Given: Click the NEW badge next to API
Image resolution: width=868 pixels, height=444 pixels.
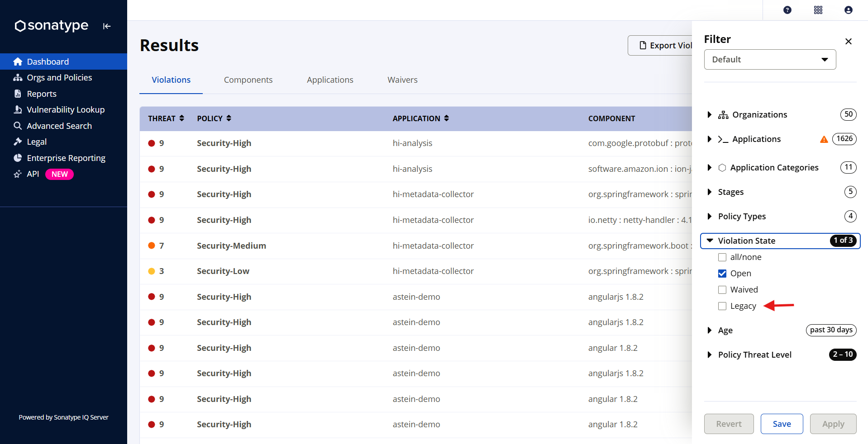Looking at the screenshot, I should point(59,175).
